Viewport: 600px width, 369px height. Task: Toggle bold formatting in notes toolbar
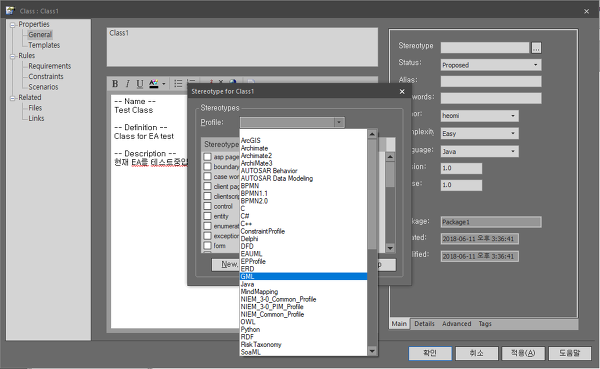point(115,84)
